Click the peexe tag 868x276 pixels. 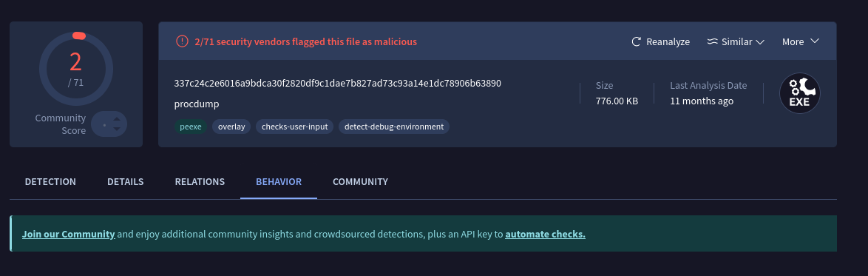pyautogui.click(x=191, y=127)
